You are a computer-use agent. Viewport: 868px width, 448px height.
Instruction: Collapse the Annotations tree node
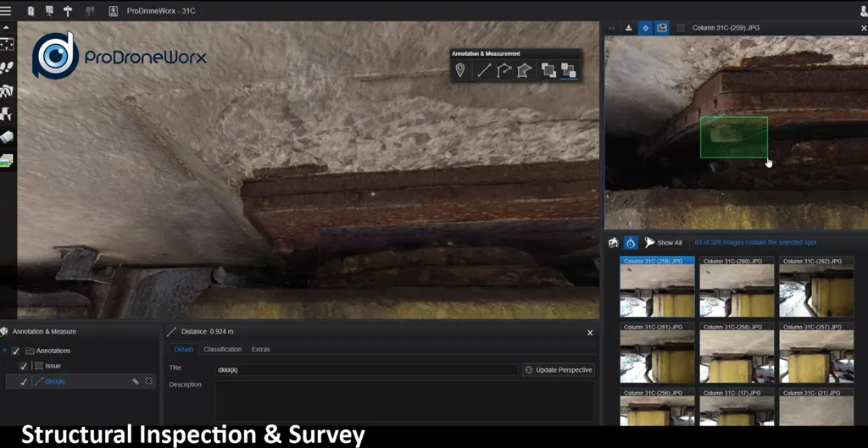click(4, 351)
